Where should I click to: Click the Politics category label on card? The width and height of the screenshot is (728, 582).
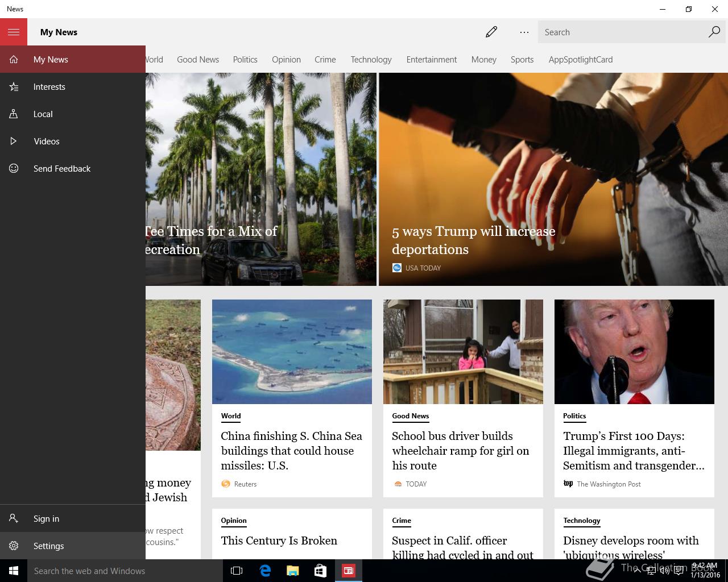[574, 416]
